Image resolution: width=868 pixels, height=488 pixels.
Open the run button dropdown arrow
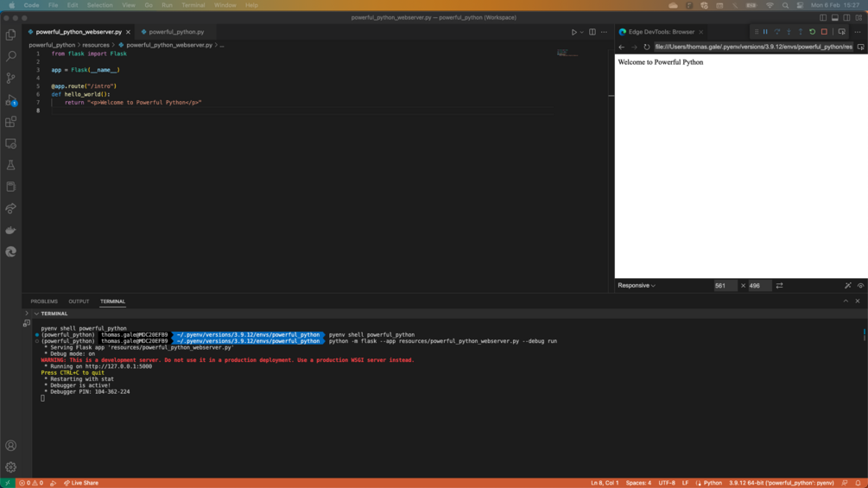point(581,32)
